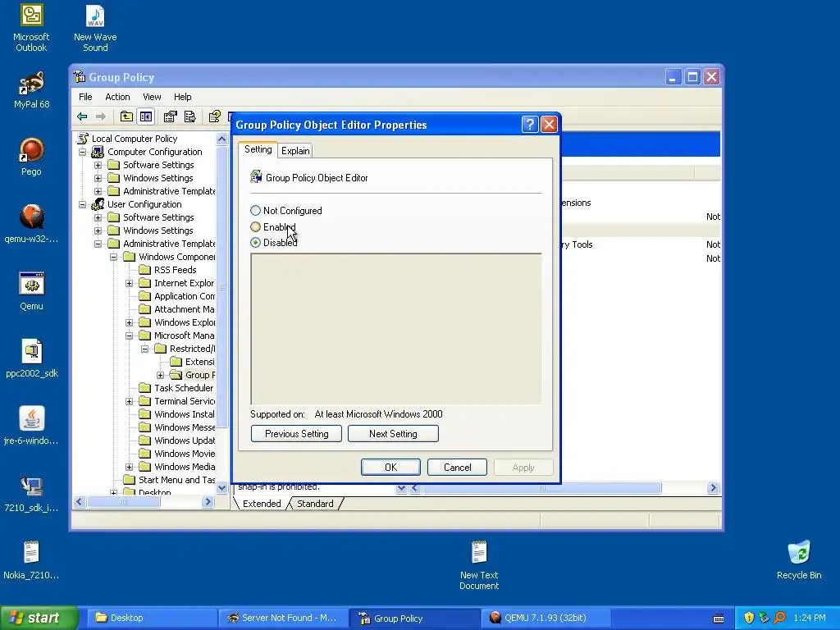Click the Group Policy window title icon
840x630 pixels.
tap(80, 77)
